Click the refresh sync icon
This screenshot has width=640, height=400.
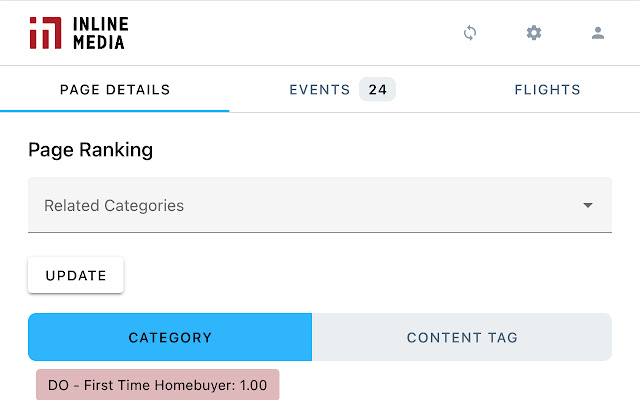point(470,33)
